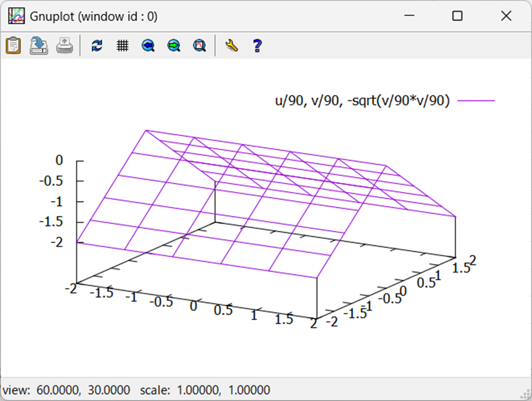Click the z-axis label -0.5

click(x=51, y=181)
